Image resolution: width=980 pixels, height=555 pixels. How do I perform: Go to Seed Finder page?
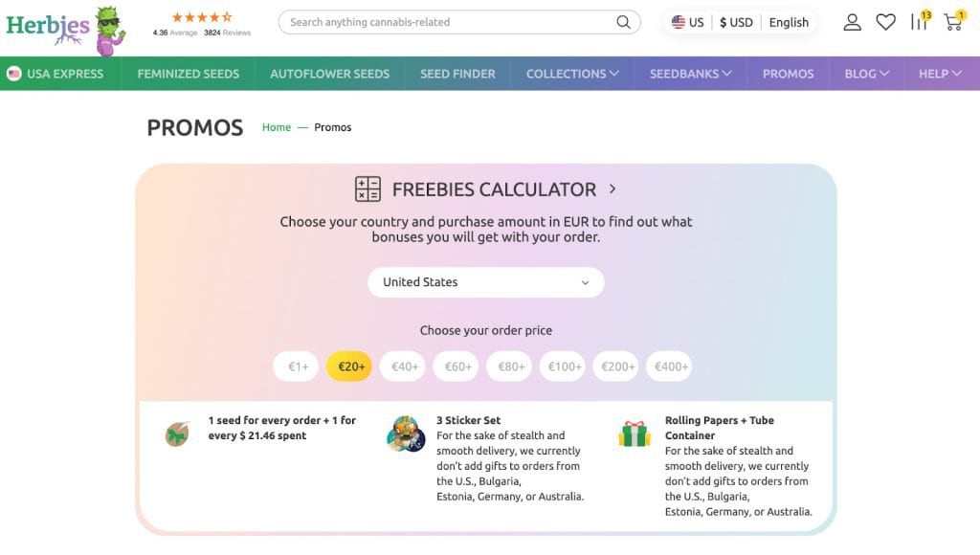(x=457, y=74)
